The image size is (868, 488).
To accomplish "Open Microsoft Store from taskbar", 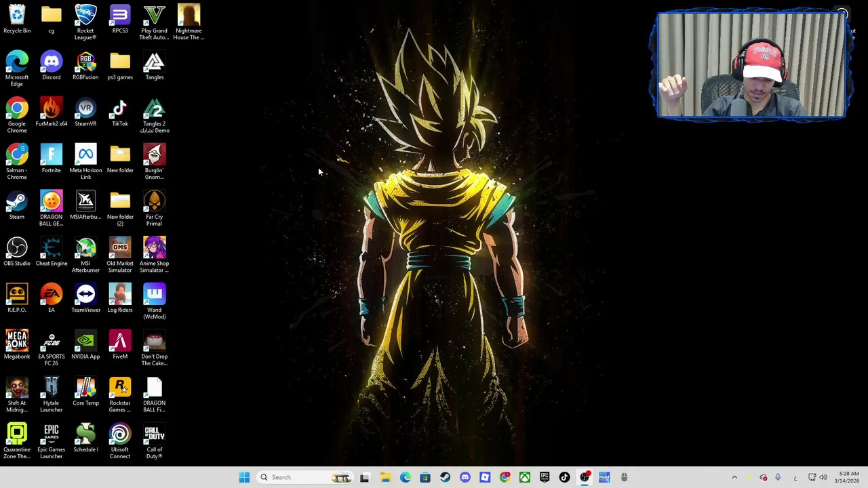I will [425, 477].
